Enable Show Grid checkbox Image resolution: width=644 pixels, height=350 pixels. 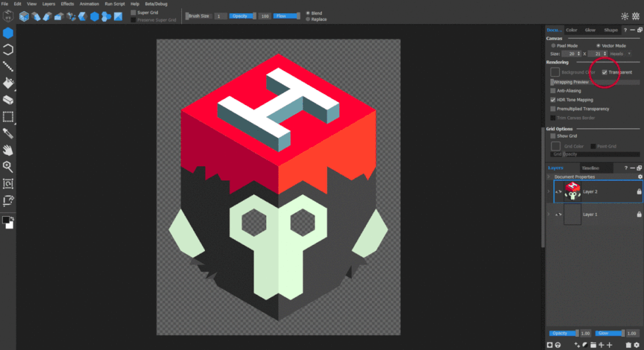(x=553, y=136)
